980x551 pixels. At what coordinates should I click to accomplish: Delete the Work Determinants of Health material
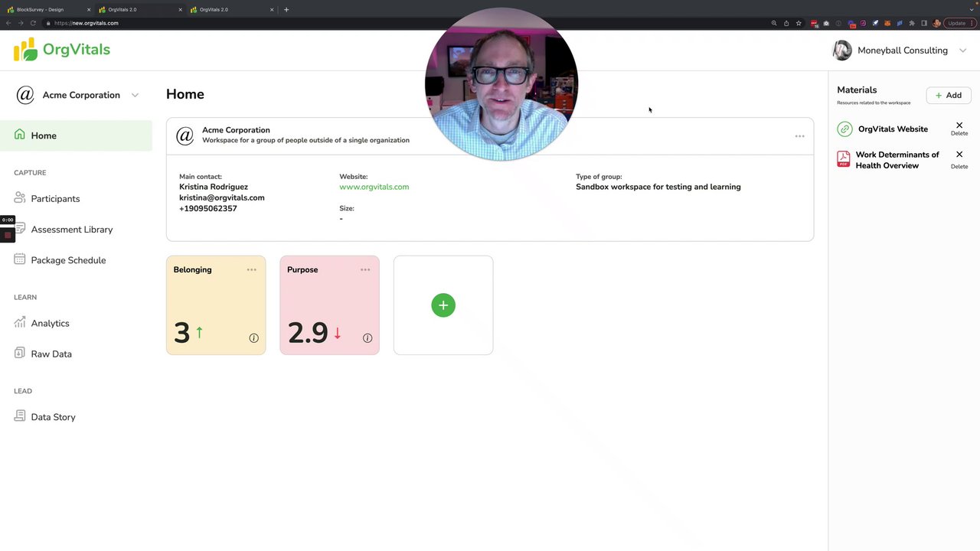point(959,160)
